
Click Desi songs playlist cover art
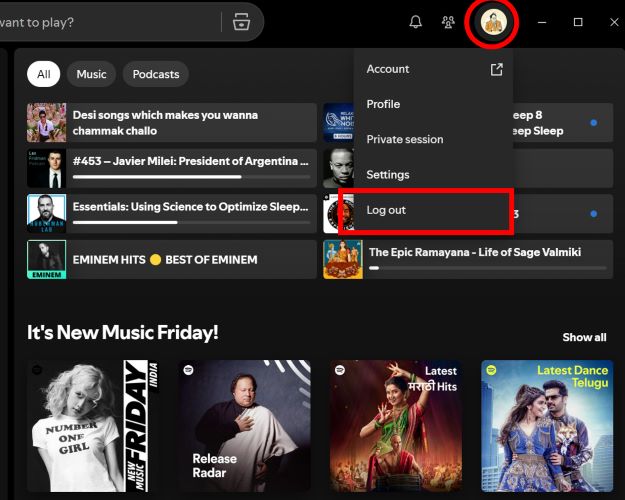[x=47, y=123]
